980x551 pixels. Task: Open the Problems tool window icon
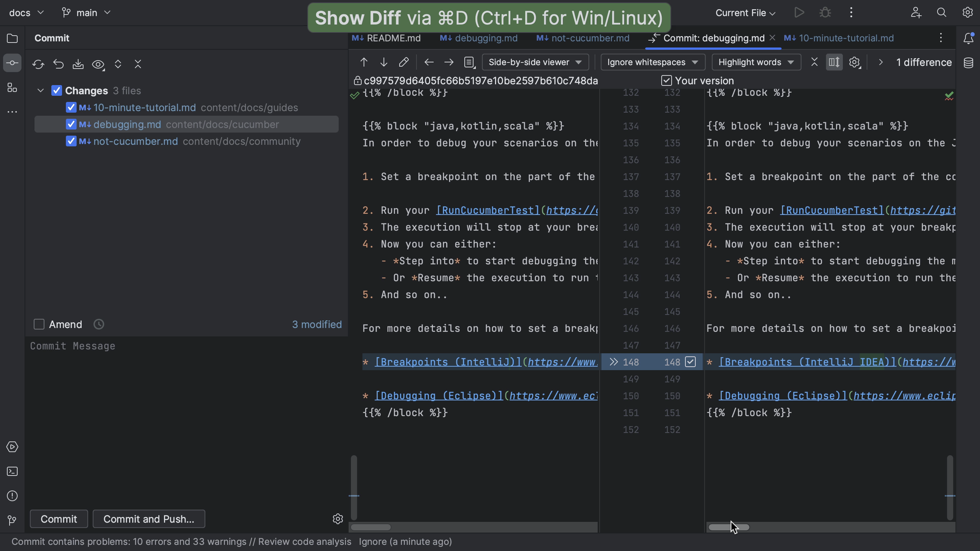pyautogui.click(x=12, y=496)
